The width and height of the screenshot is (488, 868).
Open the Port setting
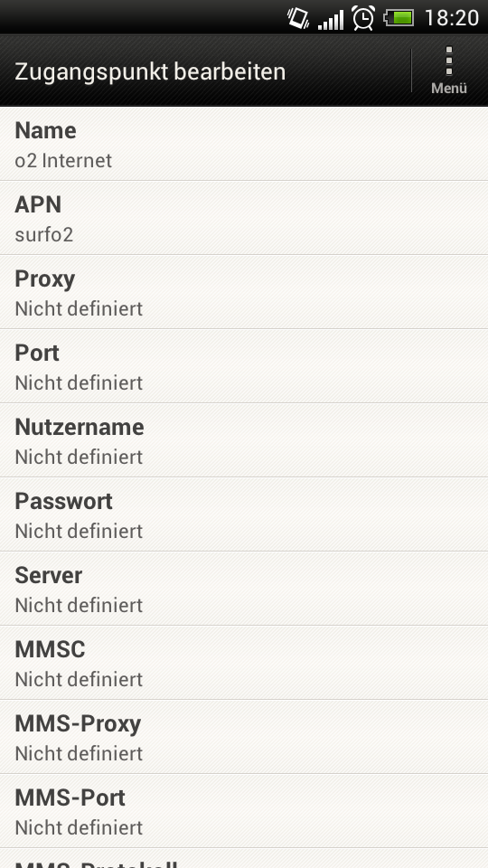244,366
